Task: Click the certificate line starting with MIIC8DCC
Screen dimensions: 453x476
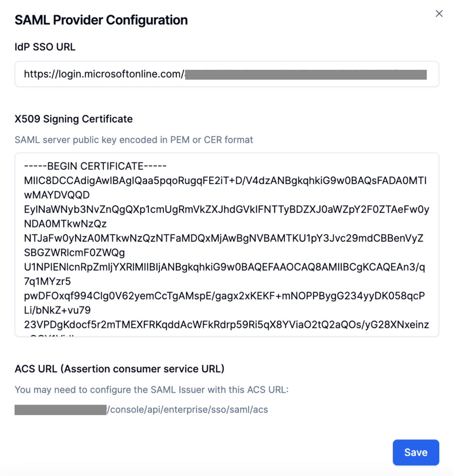Action: tap(225, 180)
